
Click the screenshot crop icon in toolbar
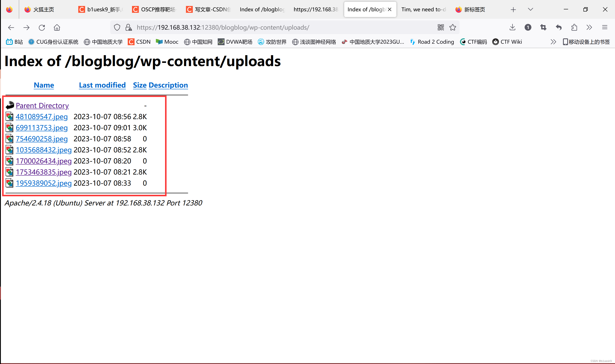click(x=543, y=27)
